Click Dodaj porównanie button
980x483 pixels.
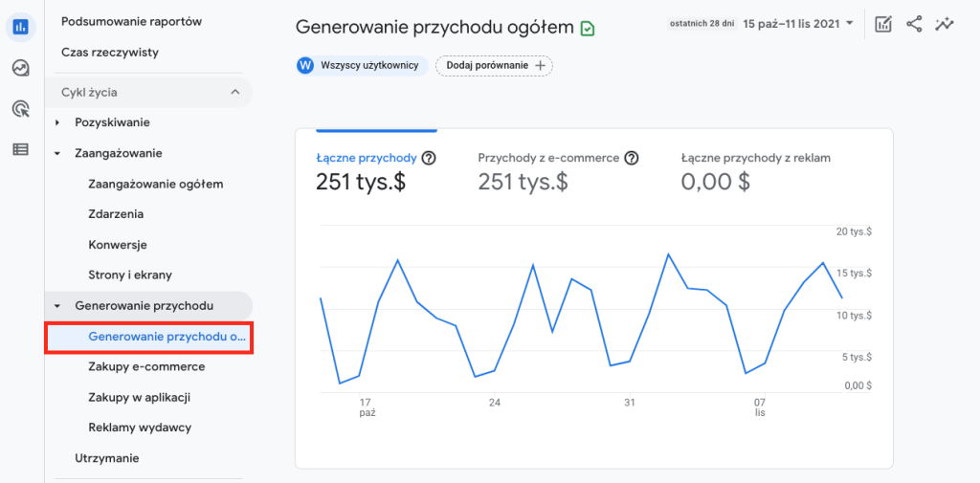point(494,65)
